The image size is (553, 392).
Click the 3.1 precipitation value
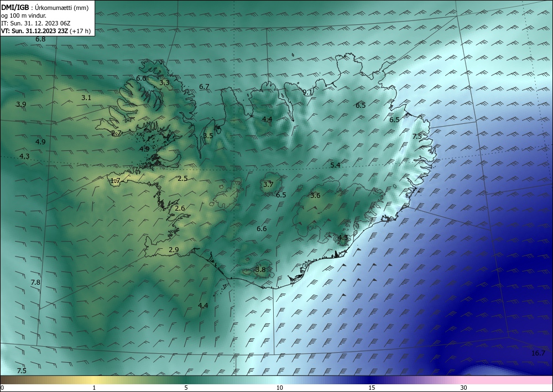tap(86, 98)
